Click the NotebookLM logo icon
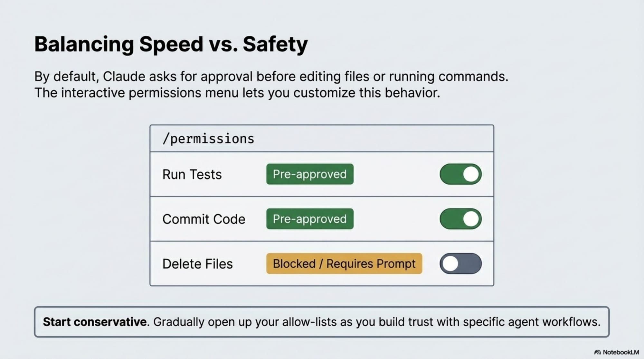The width and height of the screenshot is (644, 359). click(597, 352)
